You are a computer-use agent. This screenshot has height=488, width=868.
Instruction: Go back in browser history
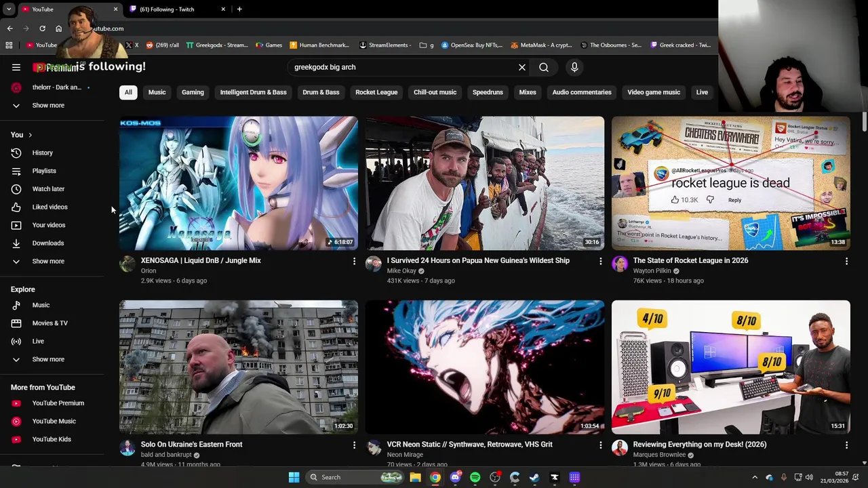pos(9,28)
